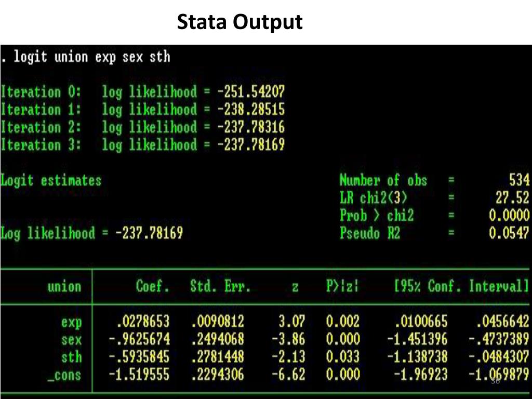532x399 pixels.
Task: Click _cons coefficient -1.519555
Action: [x=139, y=375]
